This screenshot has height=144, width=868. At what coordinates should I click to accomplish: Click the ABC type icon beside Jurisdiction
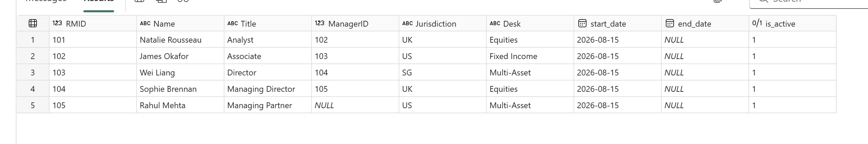[x=408, y=24]
